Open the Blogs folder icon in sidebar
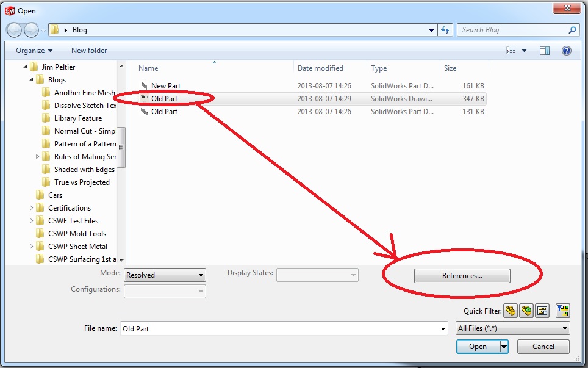The width and height of the screenshot is (588, 368). [38, 79]
